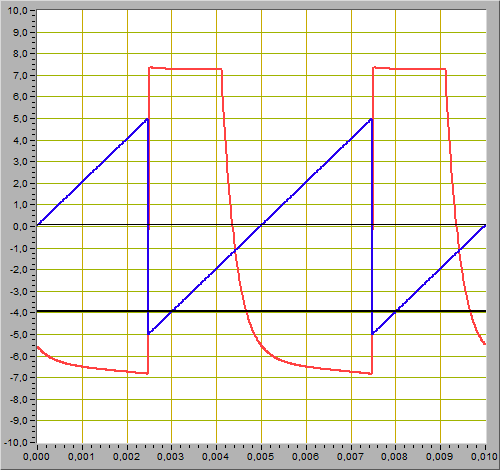
Task: Click the 3,0 y-axis label
Action: [20, 162]
